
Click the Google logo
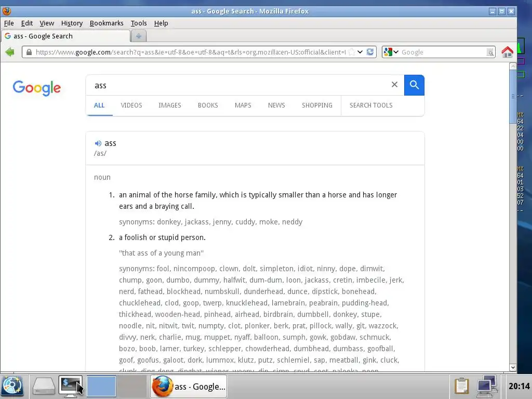[37, 88]
